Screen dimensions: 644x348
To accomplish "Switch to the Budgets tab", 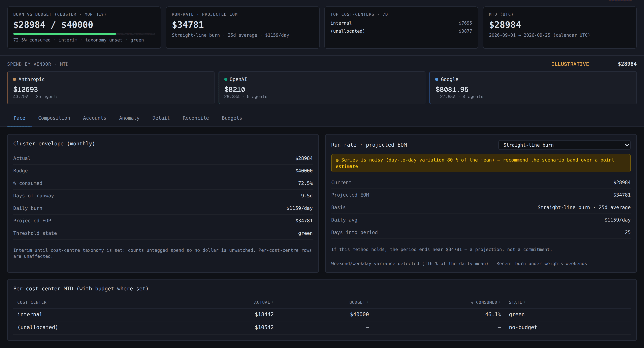I will 232,118.
